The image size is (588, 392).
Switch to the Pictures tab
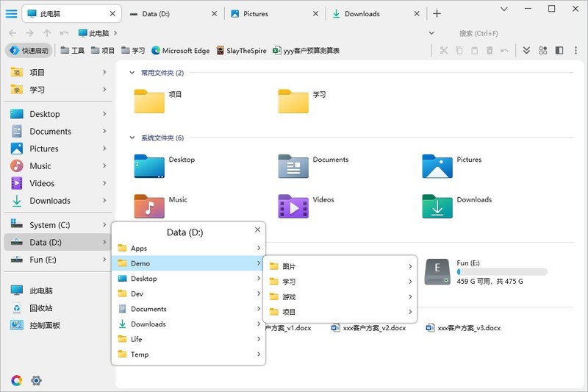(274, 14)
